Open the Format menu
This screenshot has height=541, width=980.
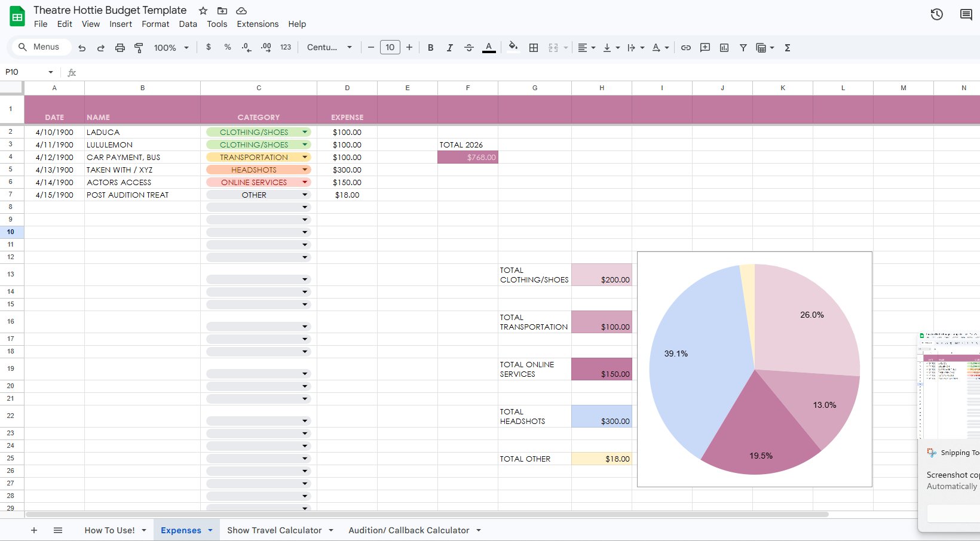[x=155, y=24]
